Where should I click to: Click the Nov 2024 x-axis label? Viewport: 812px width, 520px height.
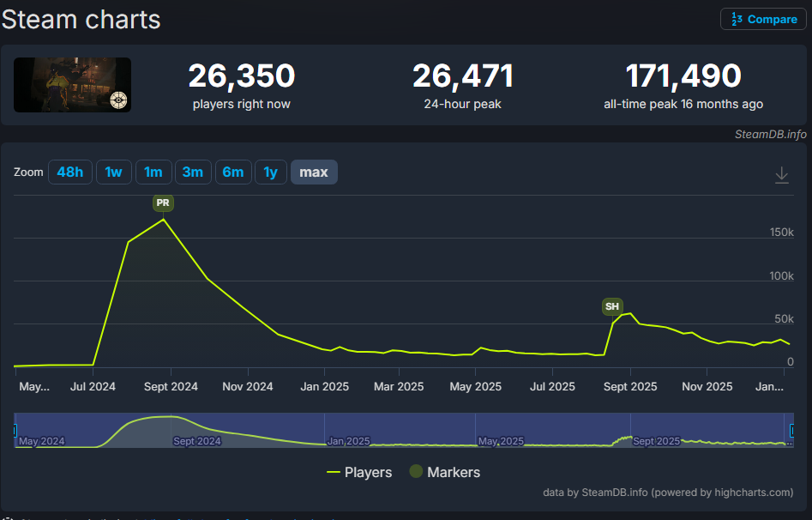click(248, 387)
